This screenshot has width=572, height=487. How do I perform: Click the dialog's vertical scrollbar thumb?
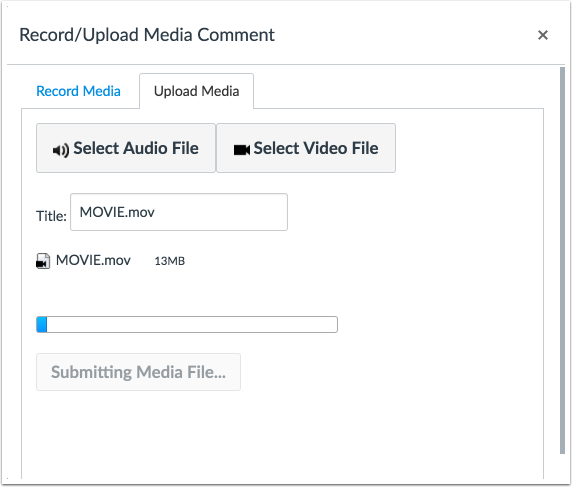[x=562, y=260]
